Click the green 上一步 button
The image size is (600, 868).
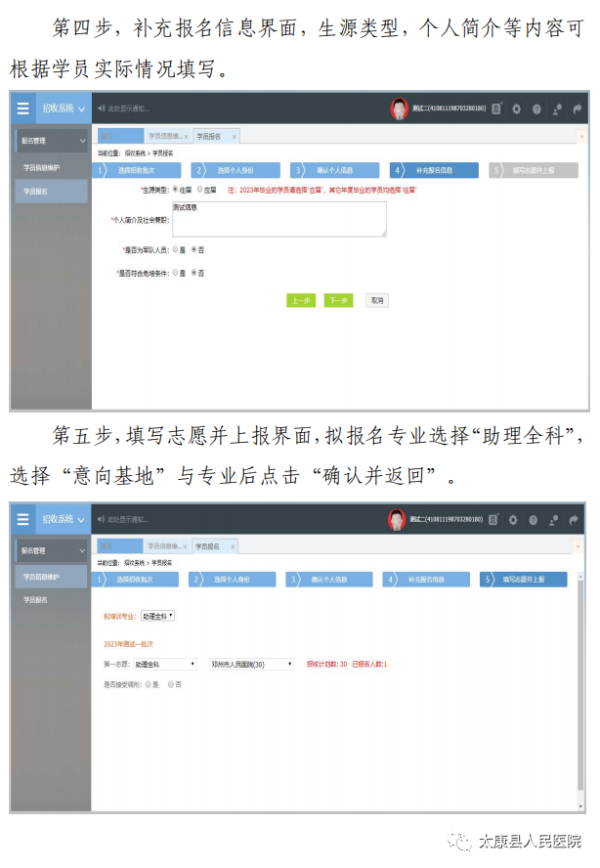301,301
